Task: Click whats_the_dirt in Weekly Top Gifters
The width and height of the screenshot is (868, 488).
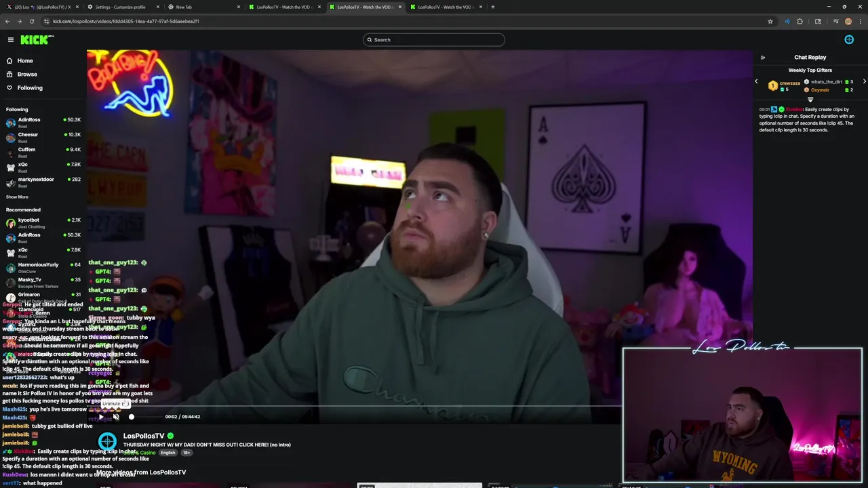Action: click(x=827, y=82)
